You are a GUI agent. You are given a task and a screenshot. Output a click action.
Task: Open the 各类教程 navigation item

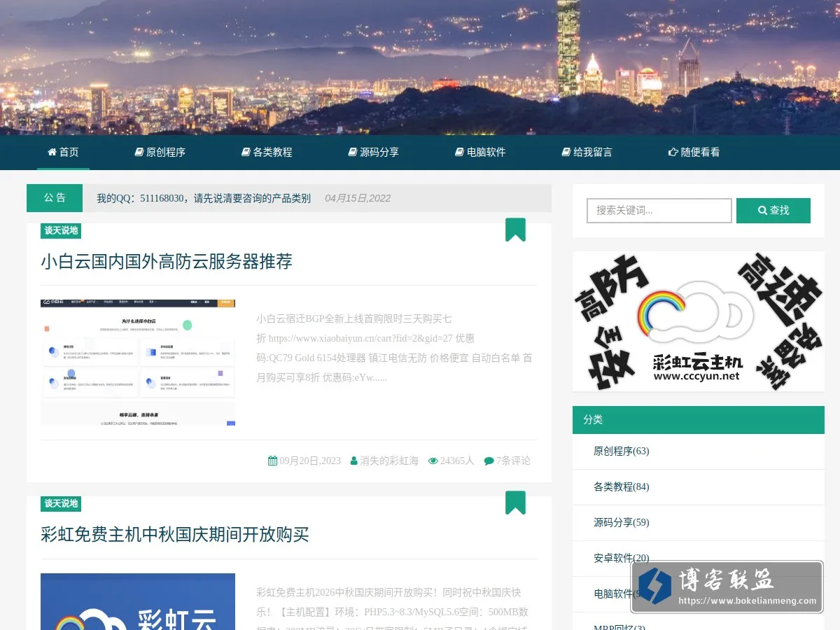[x=267, y=152]
